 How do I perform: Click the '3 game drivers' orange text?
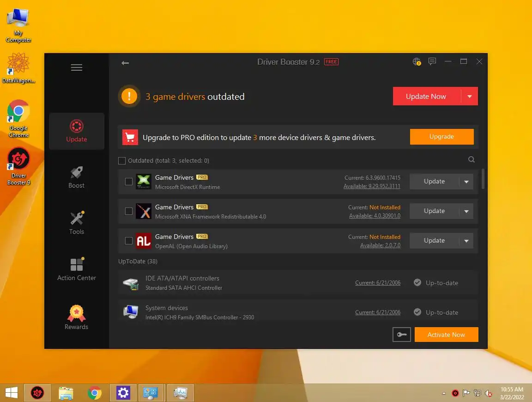click(x=175, y=97)
